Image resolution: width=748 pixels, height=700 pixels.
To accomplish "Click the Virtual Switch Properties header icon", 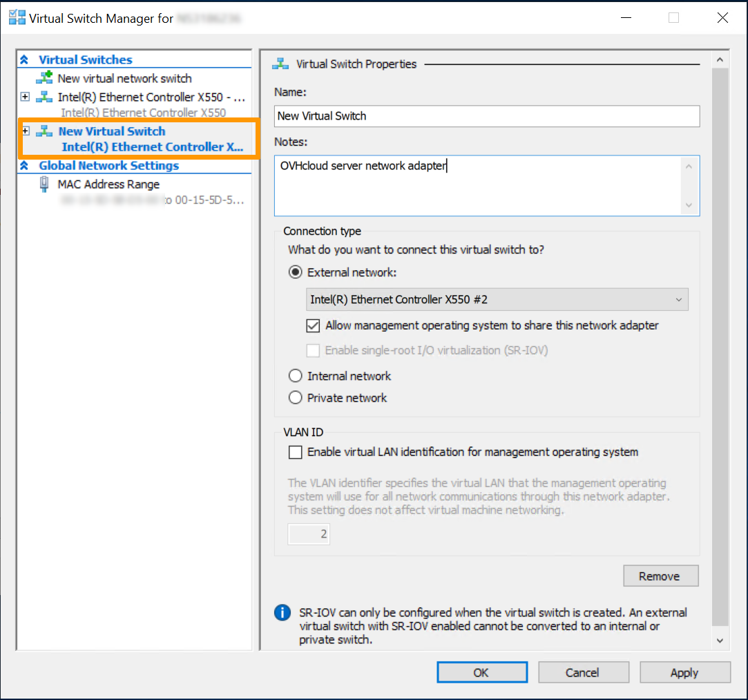I will click(x=280, y=64).
